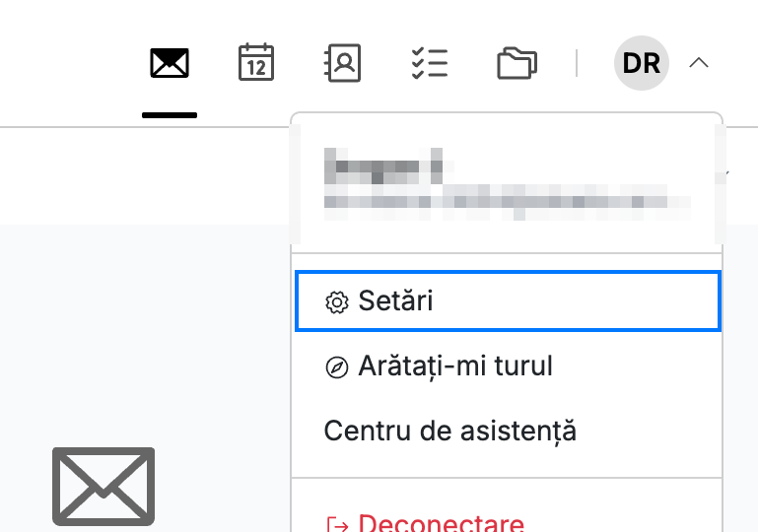This screenshot has height=532, width=758.
Task: Click the large gray envelope placeholder
Action: (103, 486)
